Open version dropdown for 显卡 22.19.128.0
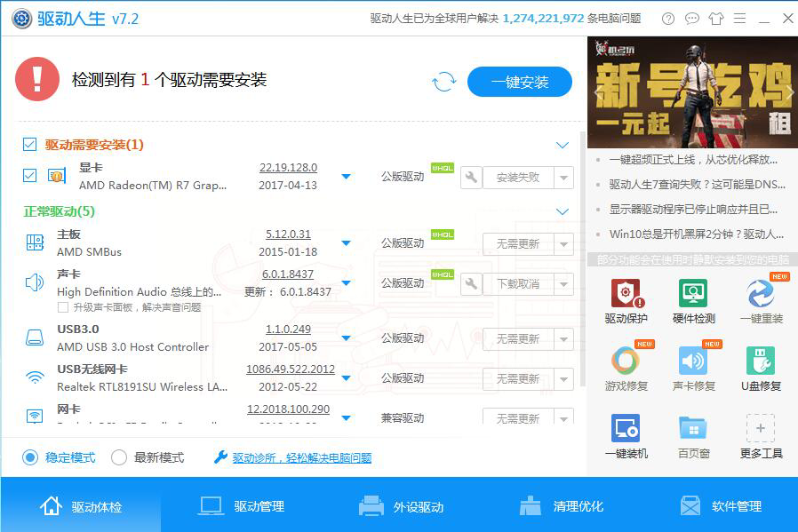The image size is (798, 532). point(346,177)
